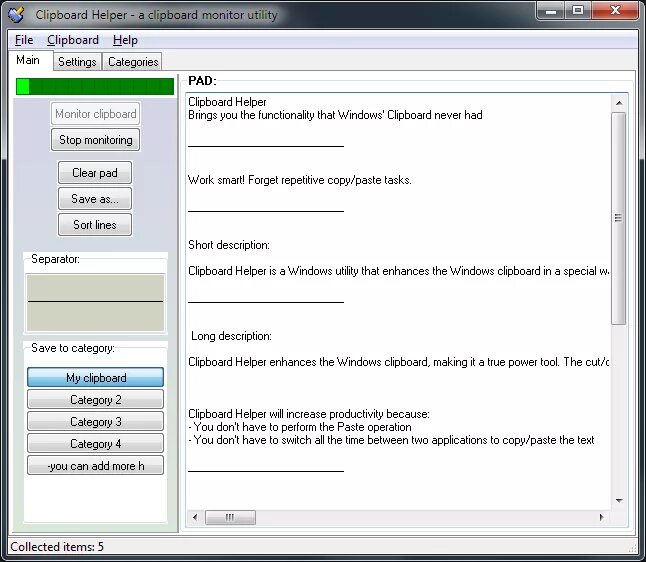Save to My clipboard category

(96, 377)
